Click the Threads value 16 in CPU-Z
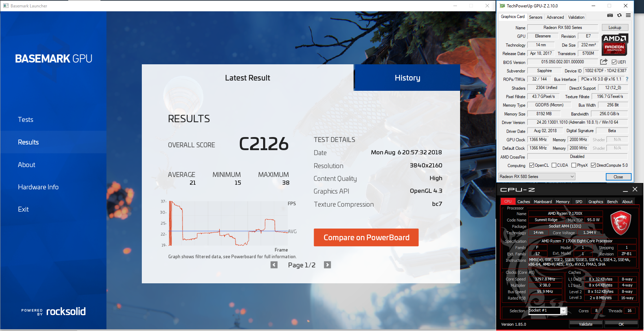The height and width of the screenshot is (331, 644). (630, 311)
